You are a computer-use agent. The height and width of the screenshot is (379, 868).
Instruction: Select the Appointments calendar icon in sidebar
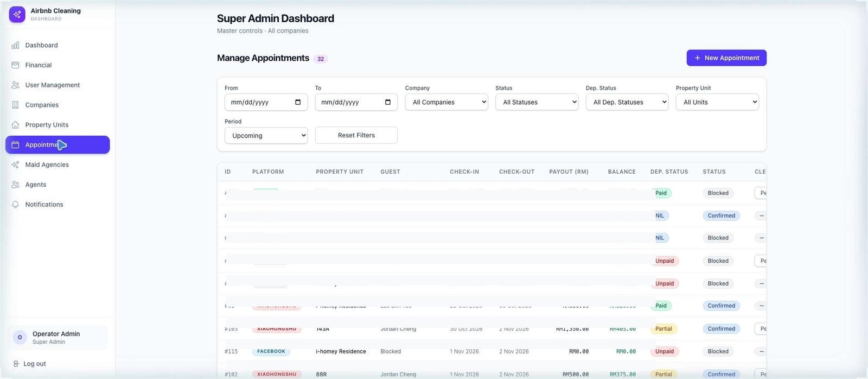click(x=15, y=145)
